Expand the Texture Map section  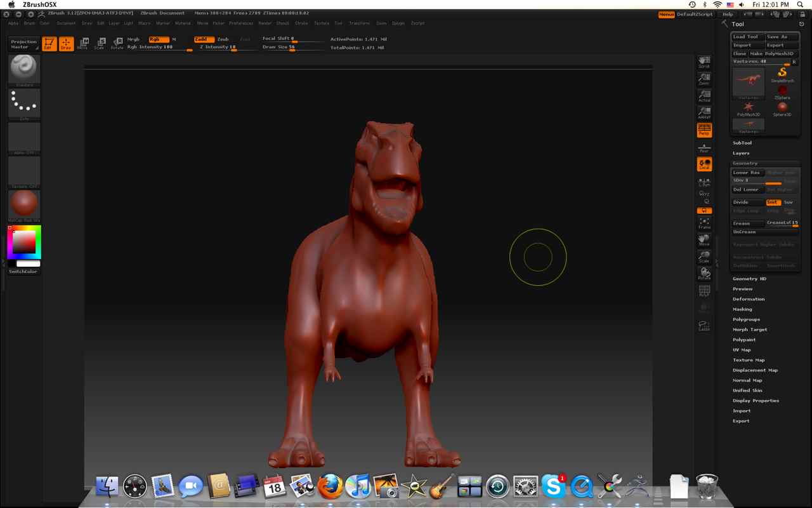point(749,360)
